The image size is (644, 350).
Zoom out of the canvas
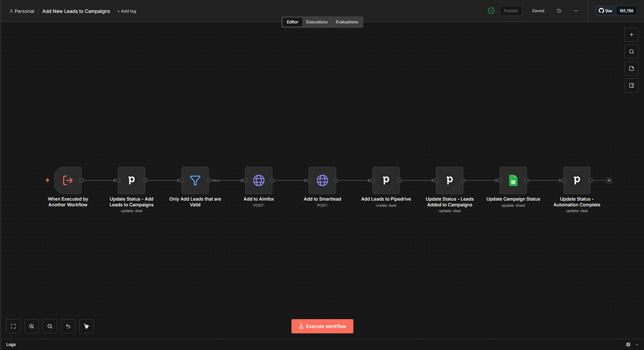point(50,326)
